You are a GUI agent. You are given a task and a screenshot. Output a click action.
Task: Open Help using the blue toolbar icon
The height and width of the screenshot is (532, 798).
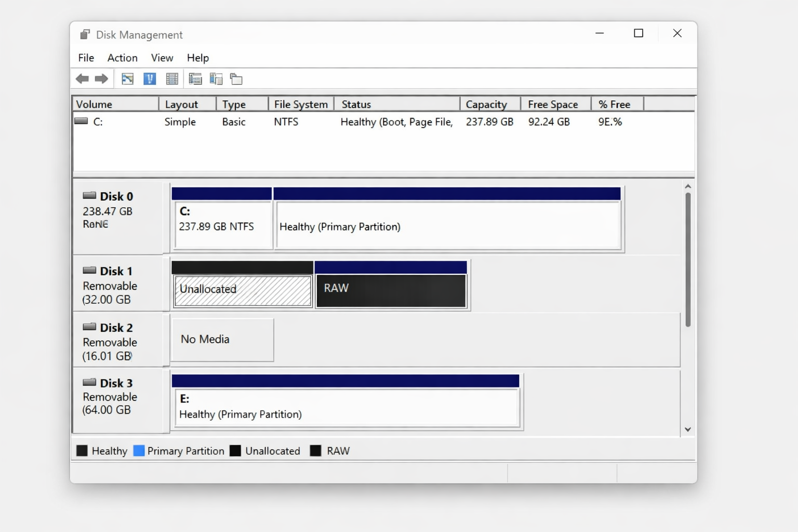(150, 78)
